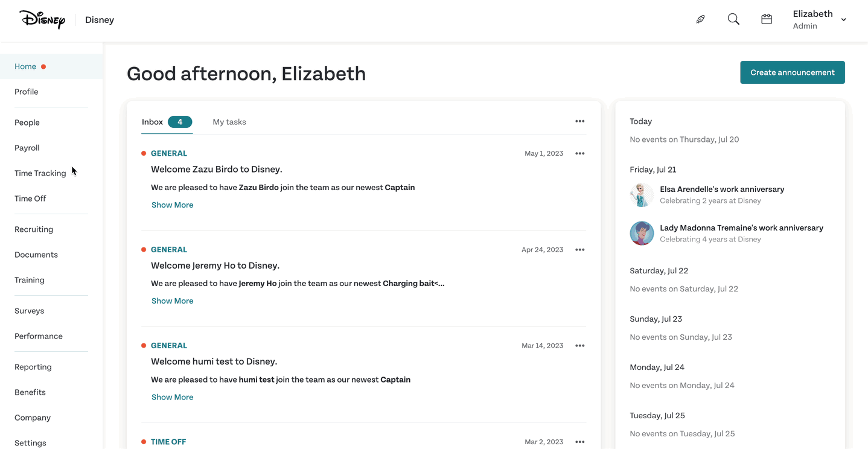Expand Show More on Zazu Birdo welcome
The image size is (868, 449).
(x=172, y=205)
